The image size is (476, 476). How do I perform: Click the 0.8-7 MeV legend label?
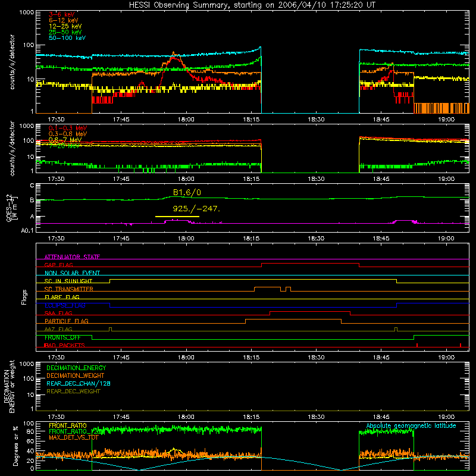click(x=65, y=140)
